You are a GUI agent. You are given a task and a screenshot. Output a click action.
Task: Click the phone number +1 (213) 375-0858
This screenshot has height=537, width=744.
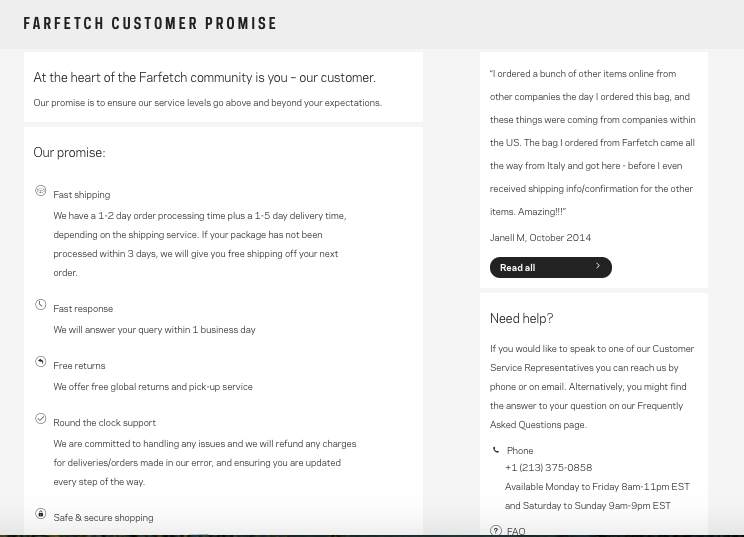(x=548, y=468)
